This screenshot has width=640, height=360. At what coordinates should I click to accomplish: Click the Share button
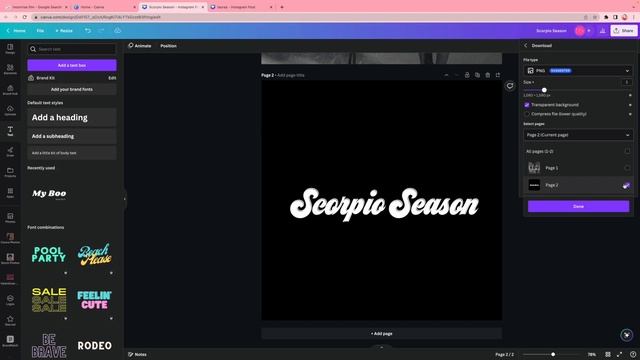(x=624, y=31)
